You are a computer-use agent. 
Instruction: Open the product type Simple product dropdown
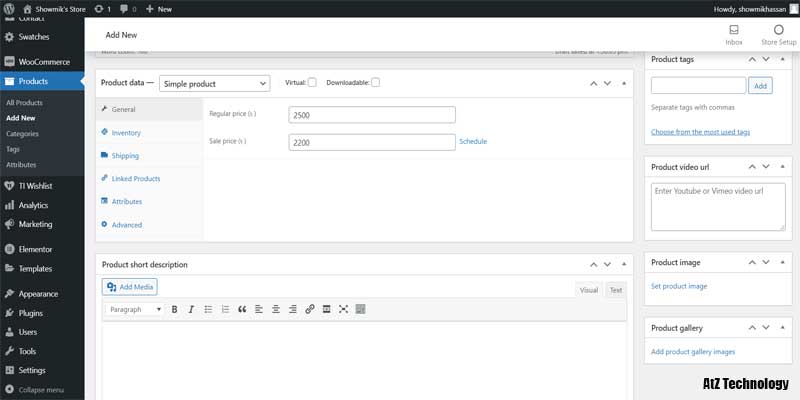pyautogui.click(x=214, y=84)
